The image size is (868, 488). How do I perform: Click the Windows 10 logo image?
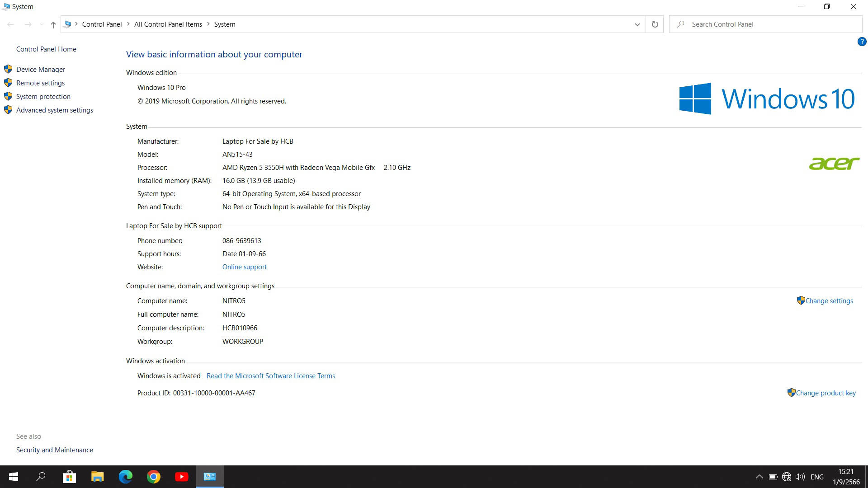[x=767, y=99]
